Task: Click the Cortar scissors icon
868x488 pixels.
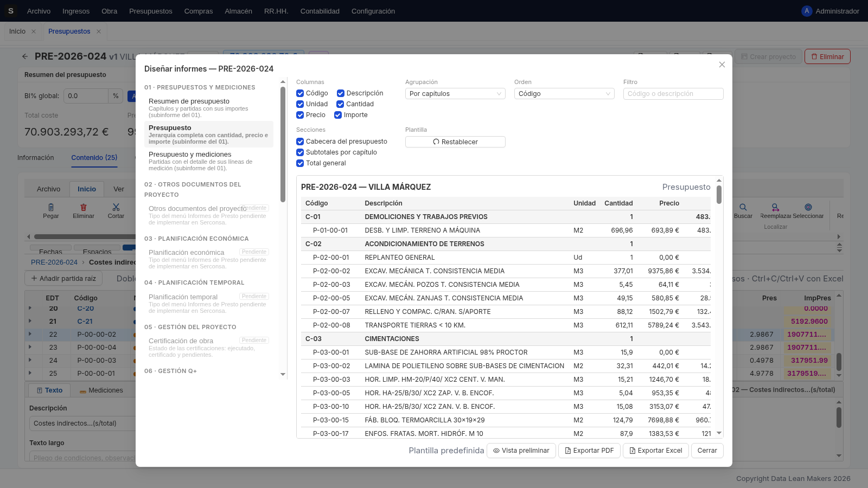Action: (116, 207)
